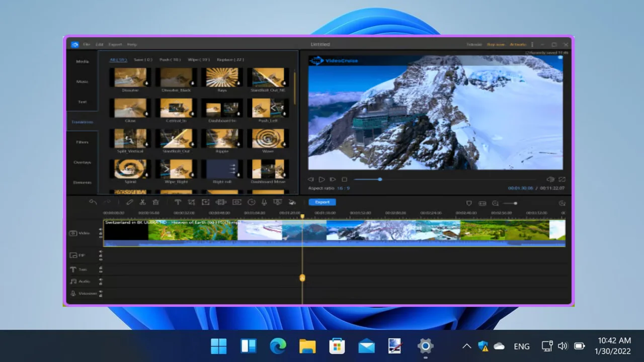Show All (59) transitions category
This screenshot has height=362, width=644.
tap(118, 60)
